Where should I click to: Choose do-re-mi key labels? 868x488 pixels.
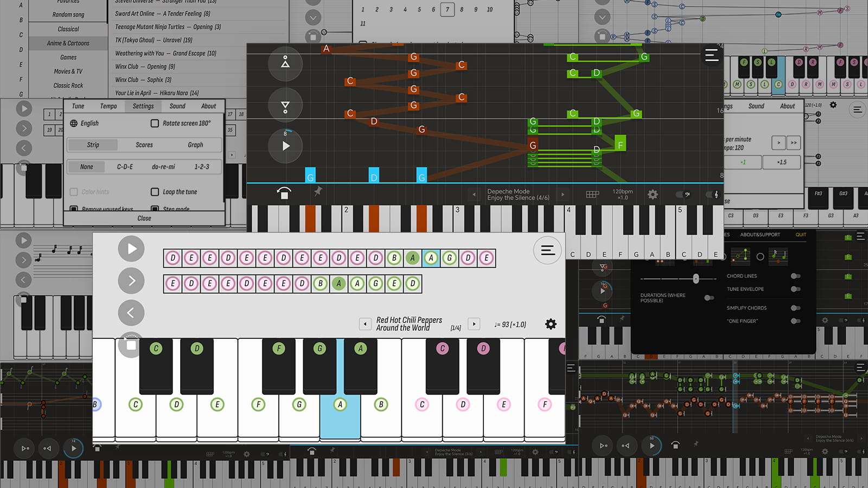163,167
